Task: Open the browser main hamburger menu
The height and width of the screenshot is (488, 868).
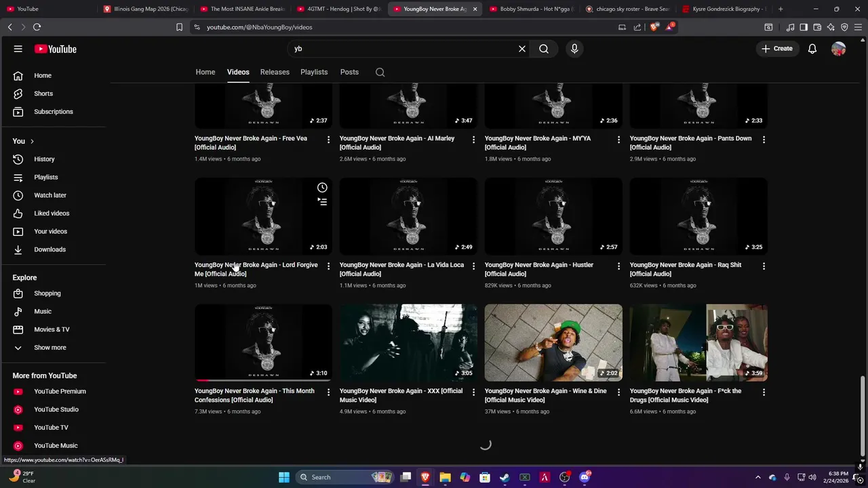Action: pos(858,27)
